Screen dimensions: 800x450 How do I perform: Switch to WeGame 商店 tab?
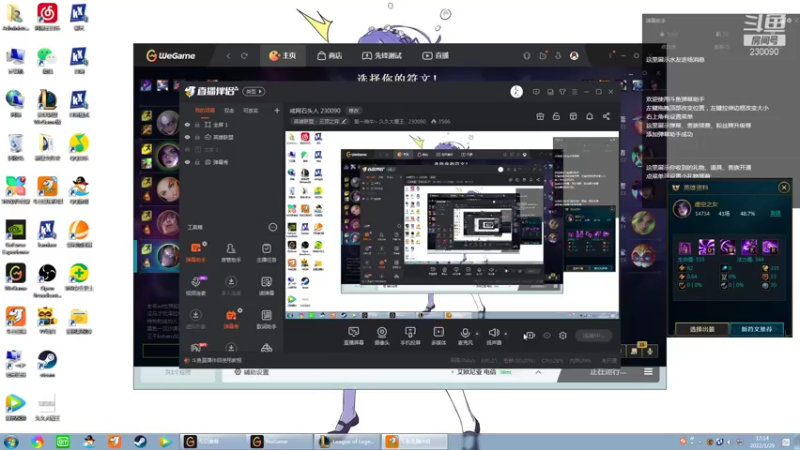tap(330, 56)
